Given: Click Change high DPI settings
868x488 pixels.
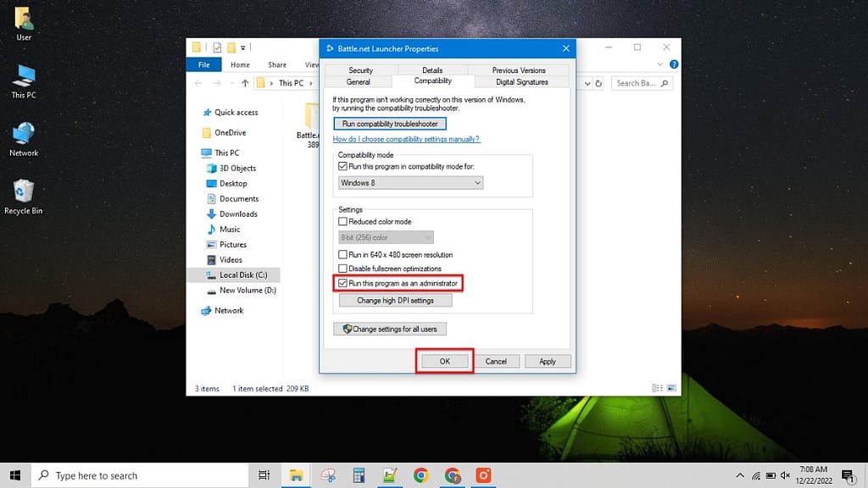Looking at the screenshot, I should (x=395, y=301).
